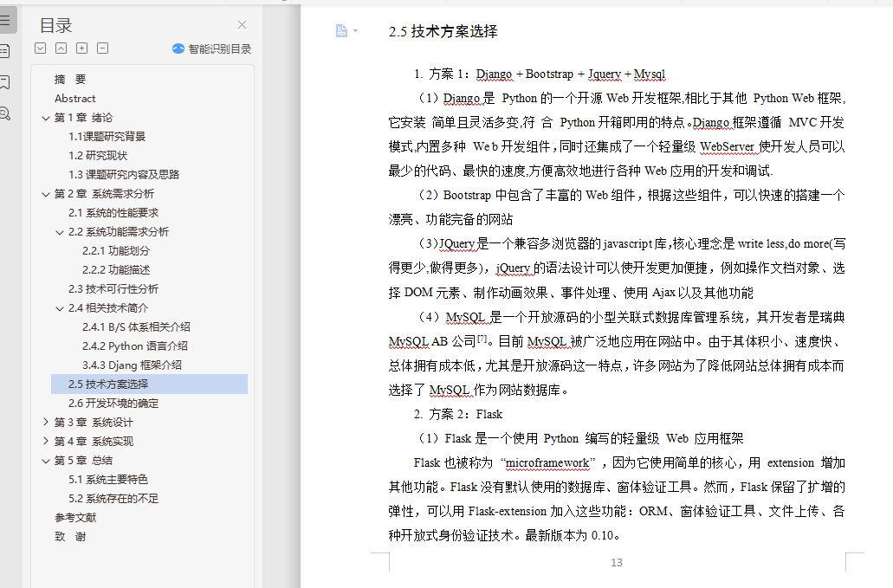This screenshot has height=588, width=893.
Task: Select 第3章 系统设计 outline entry text
Action: click(94, 423)
